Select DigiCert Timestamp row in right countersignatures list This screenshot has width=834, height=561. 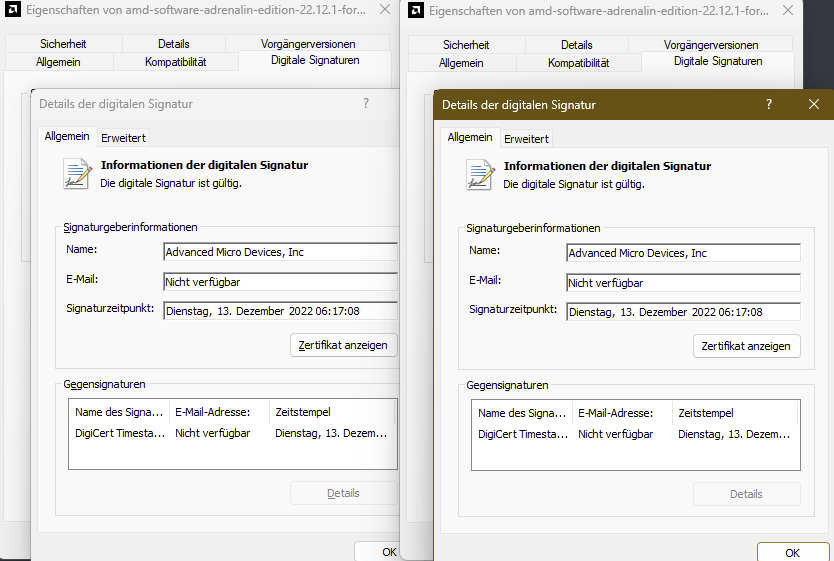click(635, 434)
